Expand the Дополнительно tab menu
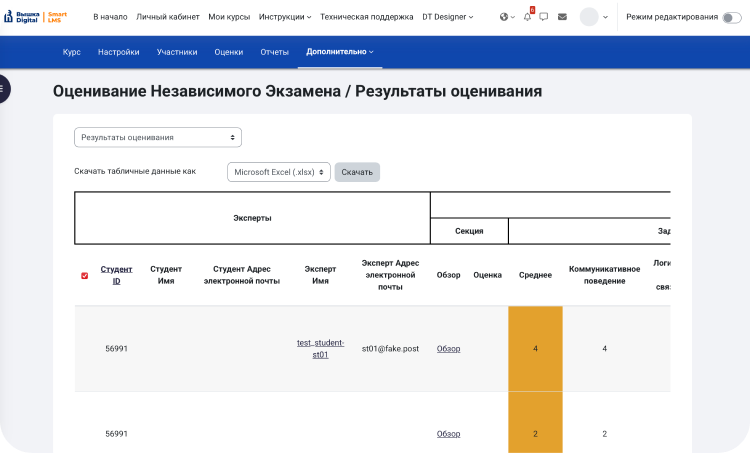 pos(340,52)
